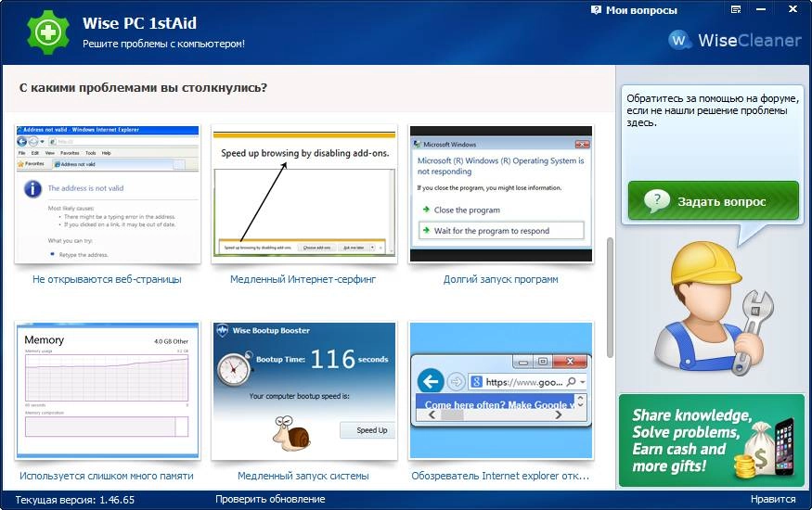Click the 'Задать вопрос' button
This screenshot has width=812, height=510.
coord(713,200)
